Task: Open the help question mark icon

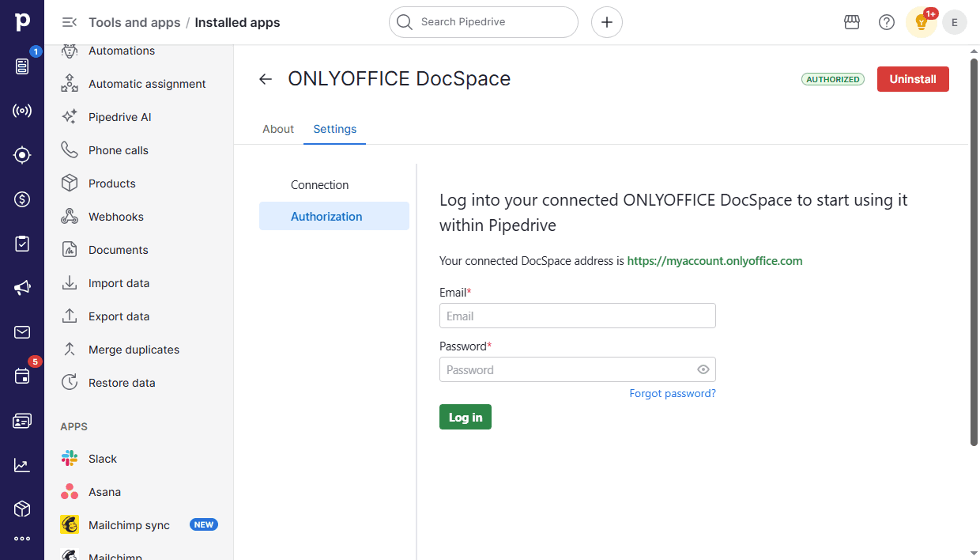Action: 887,22
